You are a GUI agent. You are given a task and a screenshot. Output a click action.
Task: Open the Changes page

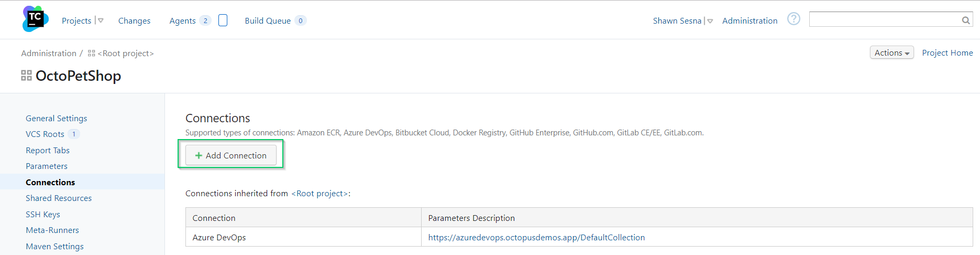134,21
